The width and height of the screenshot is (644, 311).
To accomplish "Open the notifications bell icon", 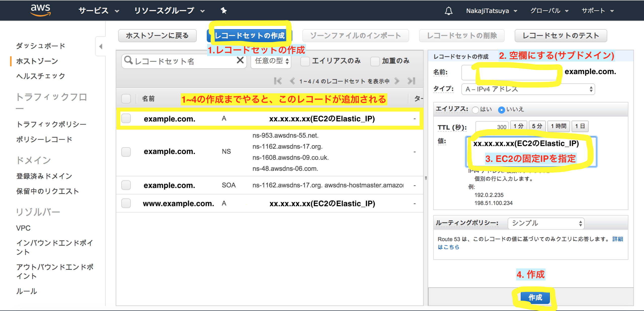I will point(449,11).
